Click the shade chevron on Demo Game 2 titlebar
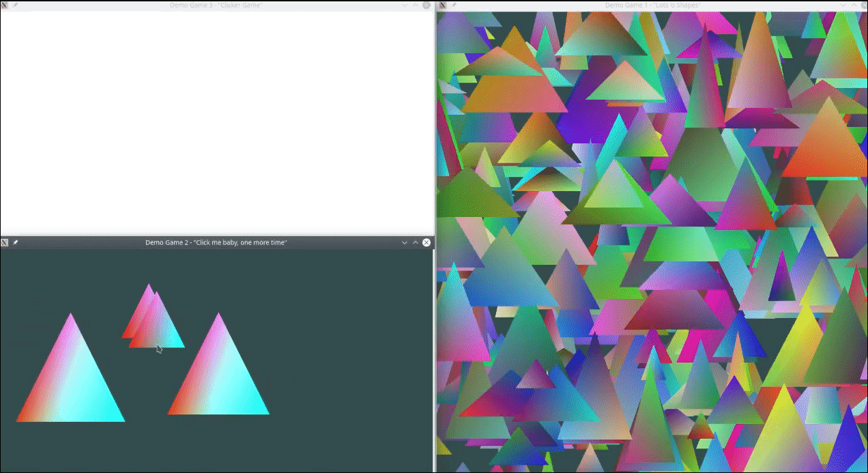 coord(404,242)
